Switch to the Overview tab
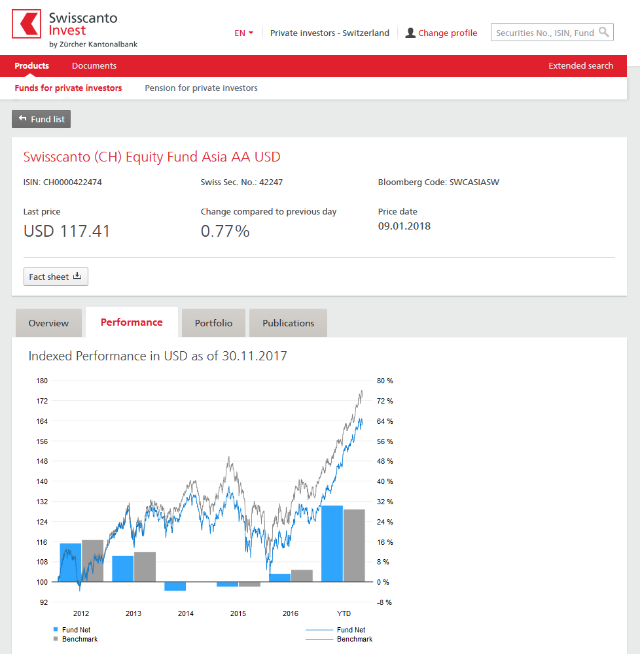 48,323
